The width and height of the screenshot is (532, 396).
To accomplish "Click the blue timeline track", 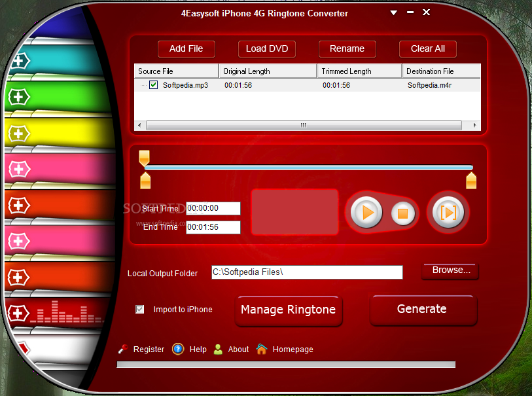I will pos(308,168).
